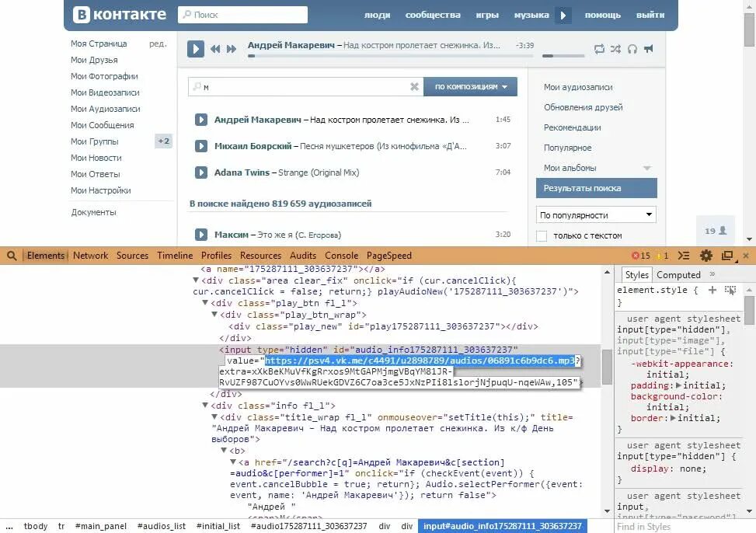Click the +2 groups counter

pos(164,141)
